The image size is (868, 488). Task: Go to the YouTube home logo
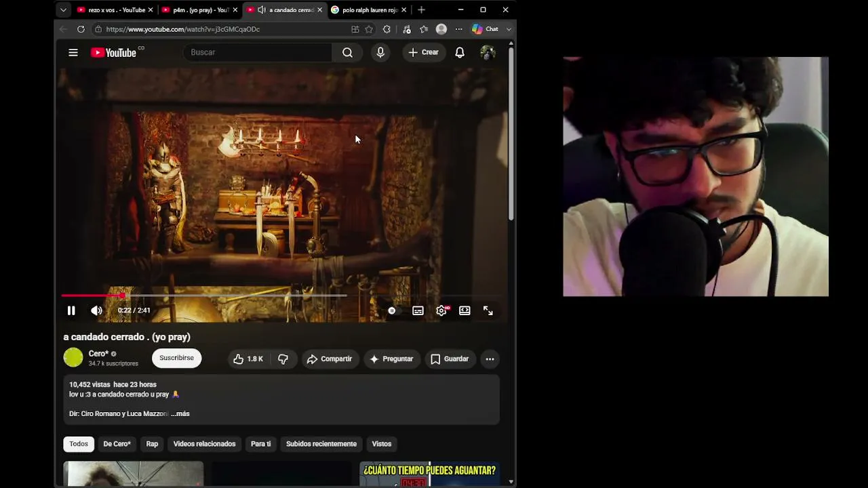[114, 52]
